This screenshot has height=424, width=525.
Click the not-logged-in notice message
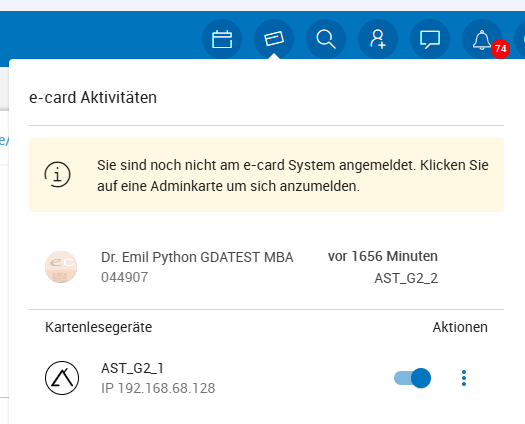point(293,175)
